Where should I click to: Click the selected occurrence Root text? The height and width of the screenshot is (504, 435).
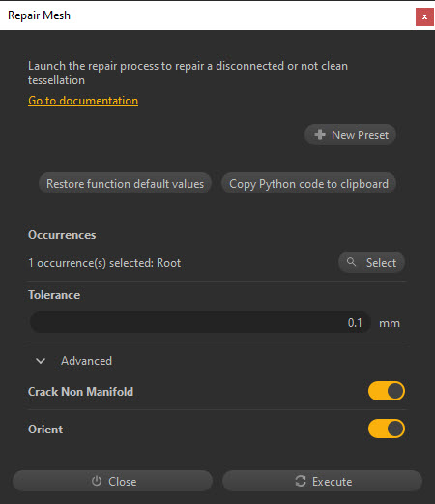tap(168, 263)
